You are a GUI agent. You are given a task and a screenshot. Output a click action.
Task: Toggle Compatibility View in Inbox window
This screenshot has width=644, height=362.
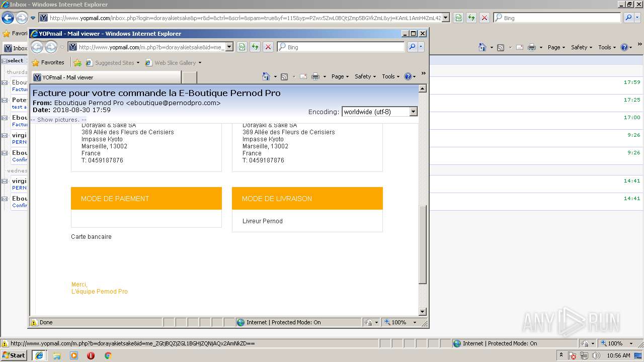458,18
